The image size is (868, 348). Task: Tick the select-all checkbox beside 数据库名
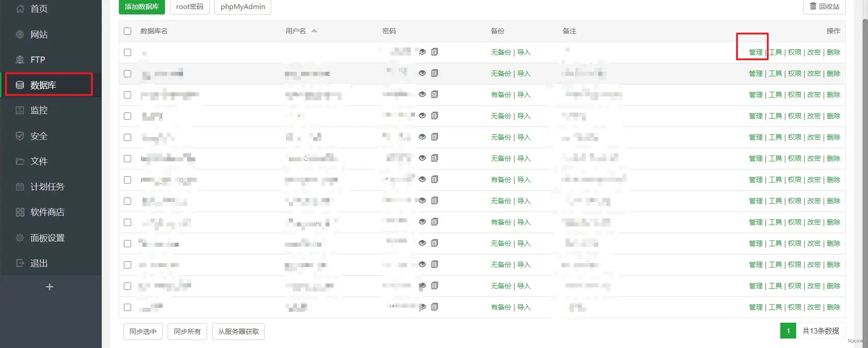click(x=127, y=31)
